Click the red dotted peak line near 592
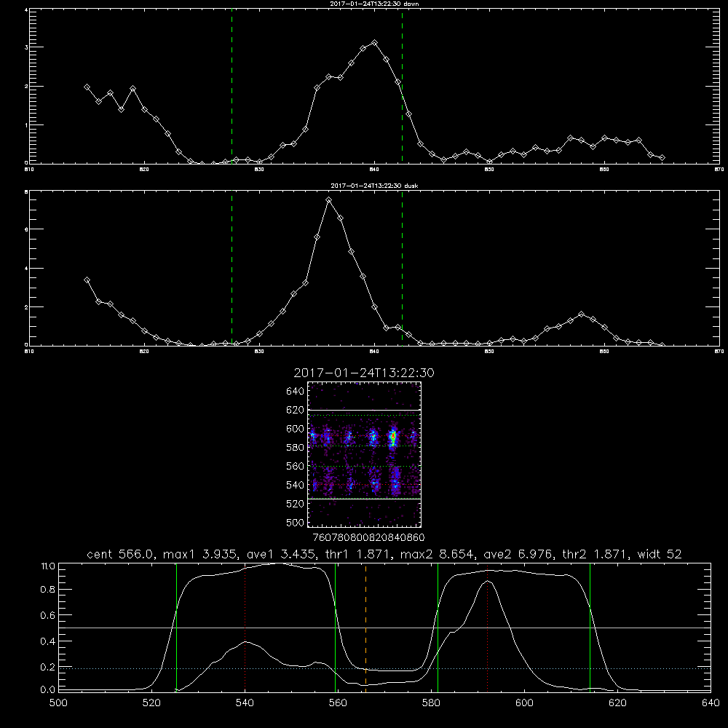728x728 pixels. coord(488,627)
